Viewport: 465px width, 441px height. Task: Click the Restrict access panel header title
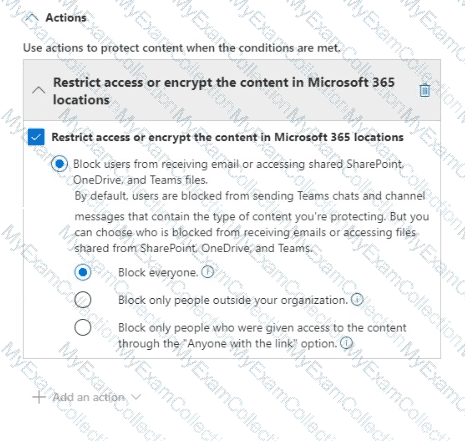pyautogui.click(x=224, y=91)
